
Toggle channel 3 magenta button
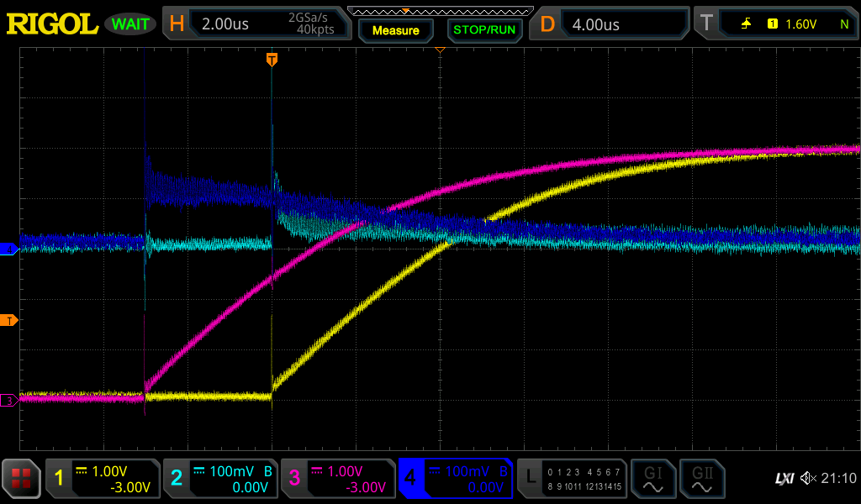tap(338, 479)
